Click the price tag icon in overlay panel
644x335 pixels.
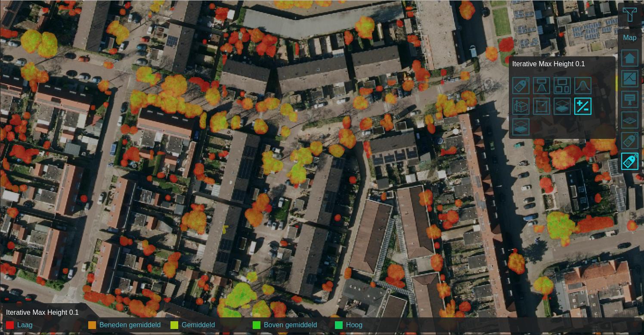click(521, 86)
